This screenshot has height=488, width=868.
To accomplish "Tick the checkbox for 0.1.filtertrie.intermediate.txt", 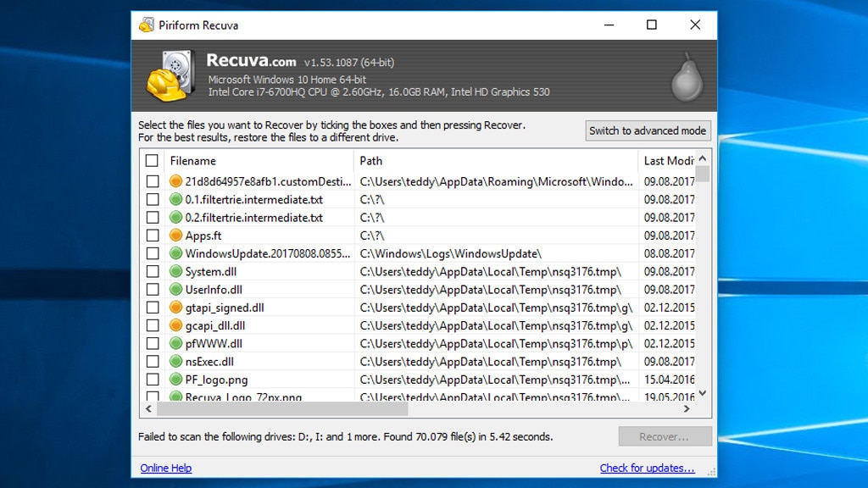I will pos(153,199).
